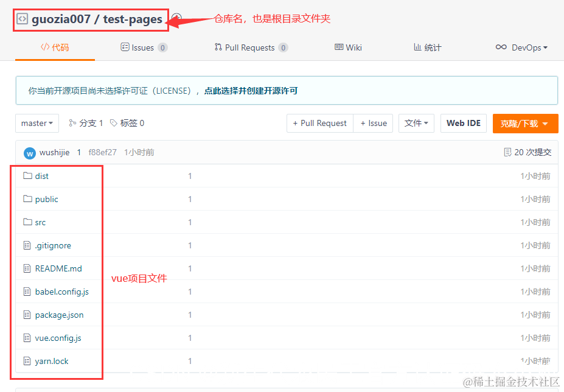The height and width of the screenshot is (392, 564).
Task: Open commit hash f88ef27
Action: 102,153
